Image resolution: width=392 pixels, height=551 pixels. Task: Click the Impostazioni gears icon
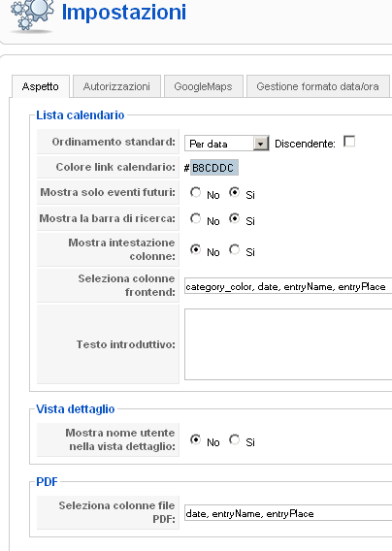click(x=32, y=16)
